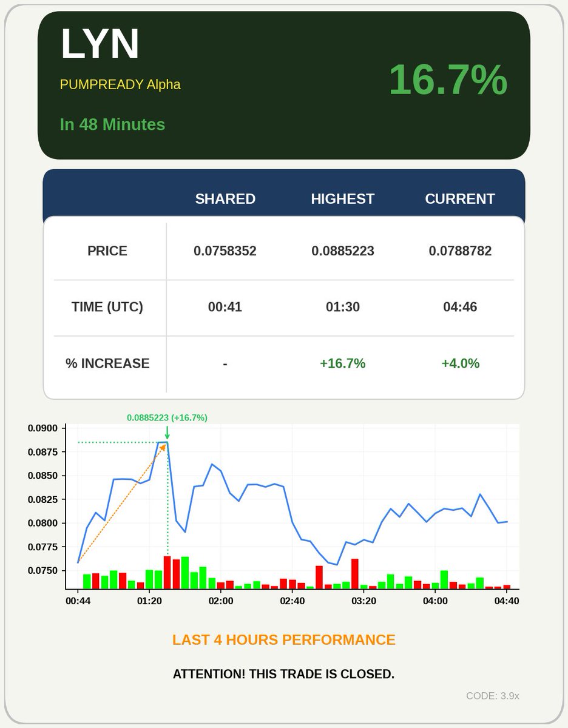
Task: Click the 0.0750 y-axis label
Action: click(x=42, y=571)
